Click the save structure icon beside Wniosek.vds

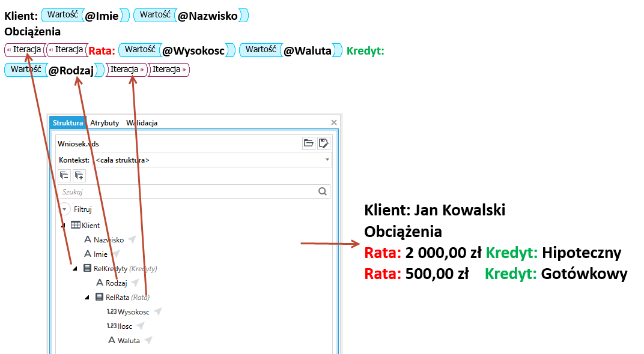[324, 143]
